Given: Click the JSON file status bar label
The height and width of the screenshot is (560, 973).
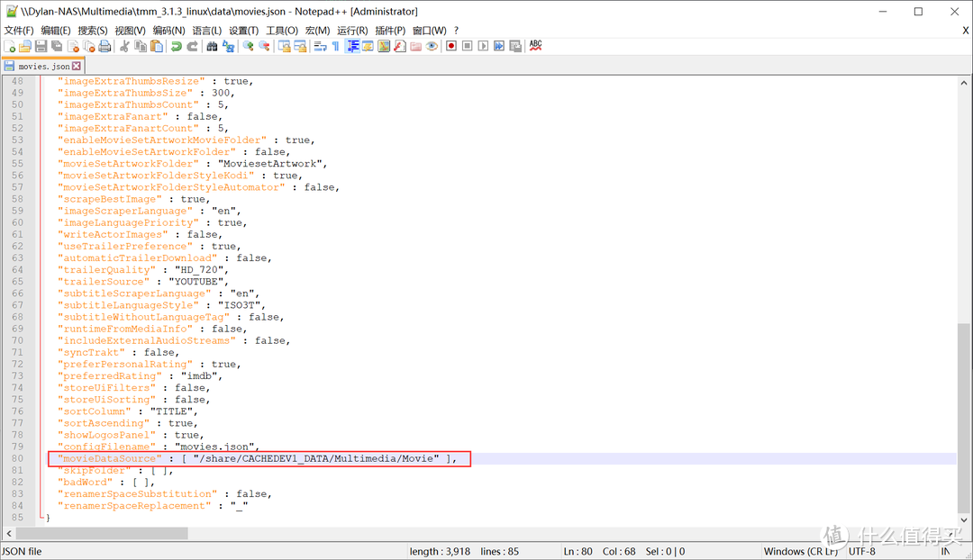Looking at the screenshot, I should (x=22, y=551).
